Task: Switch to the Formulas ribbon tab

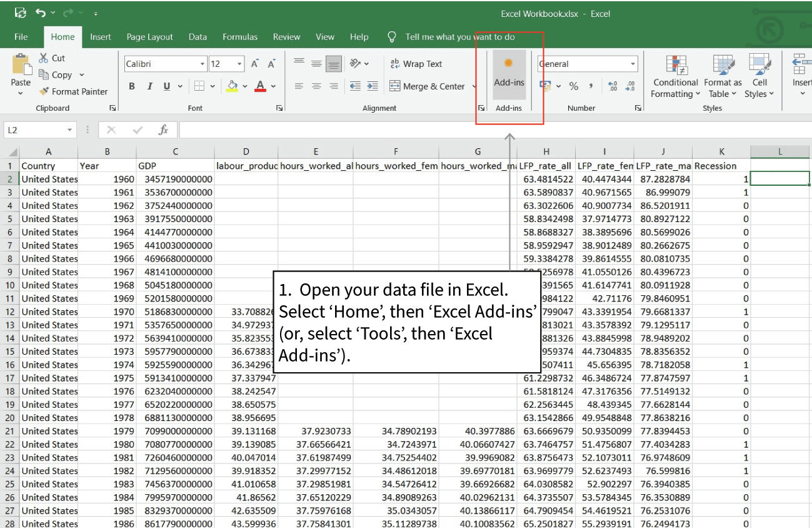Action: (x=240, y=36)
